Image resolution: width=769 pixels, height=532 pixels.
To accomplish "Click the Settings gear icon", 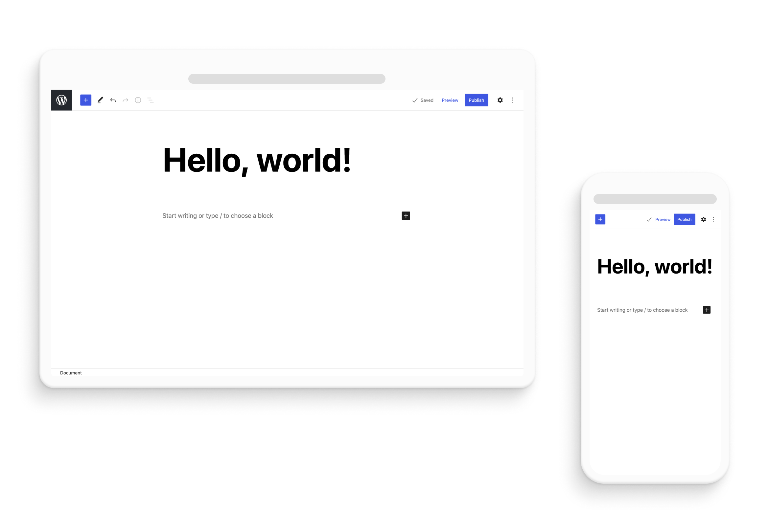I will tap(500, 99).
